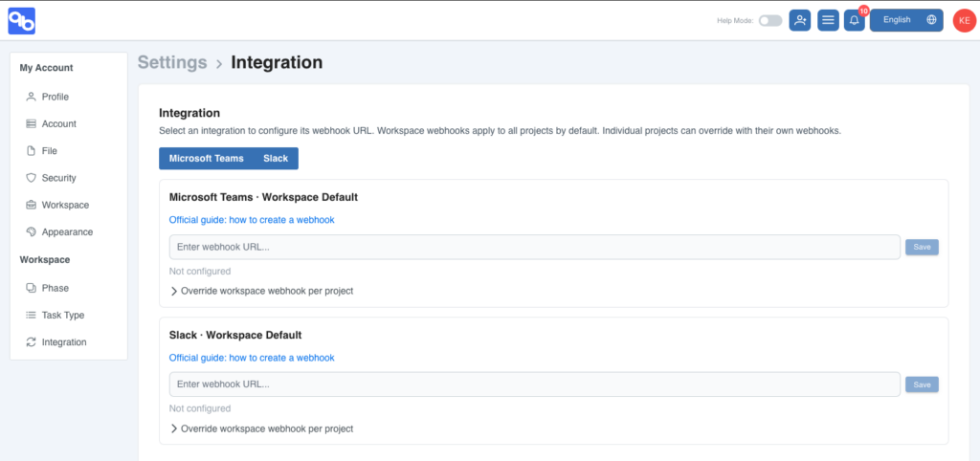
Task: Toggle the Help Mode switch
Action: tap(770, 21)
